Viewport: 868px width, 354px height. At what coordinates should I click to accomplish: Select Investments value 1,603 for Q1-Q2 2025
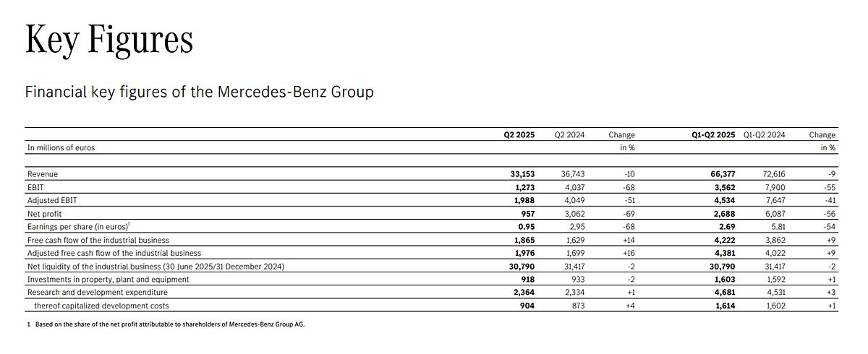pos(725,280)
